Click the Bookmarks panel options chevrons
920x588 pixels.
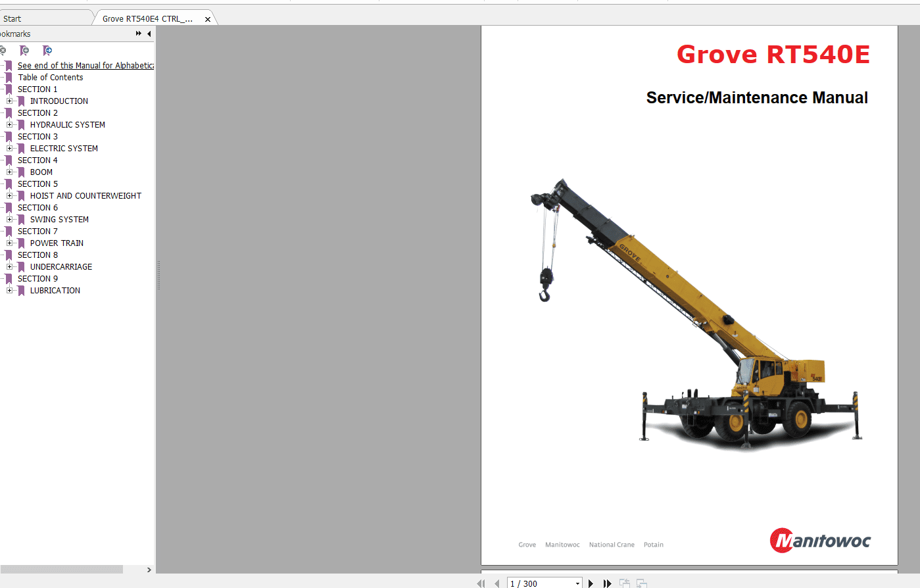pos(138,34)
